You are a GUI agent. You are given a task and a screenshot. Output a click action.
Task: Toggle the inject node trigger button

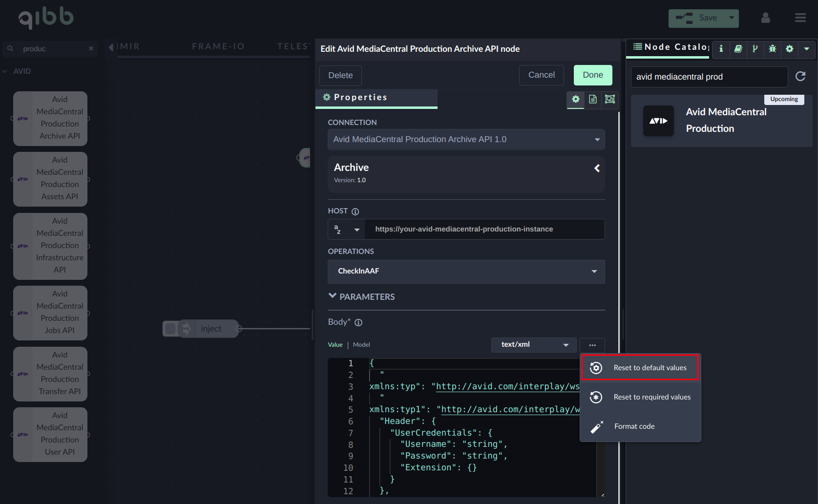(170, 329)
